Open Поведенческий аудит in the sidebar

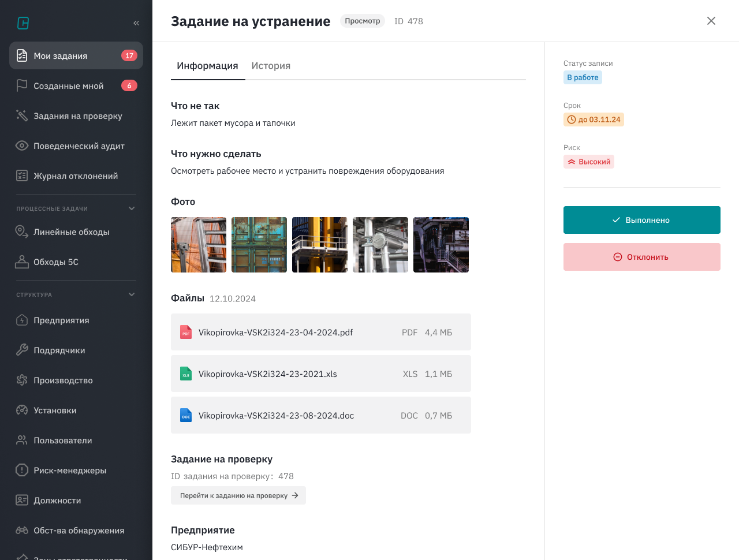coord(76,145)
